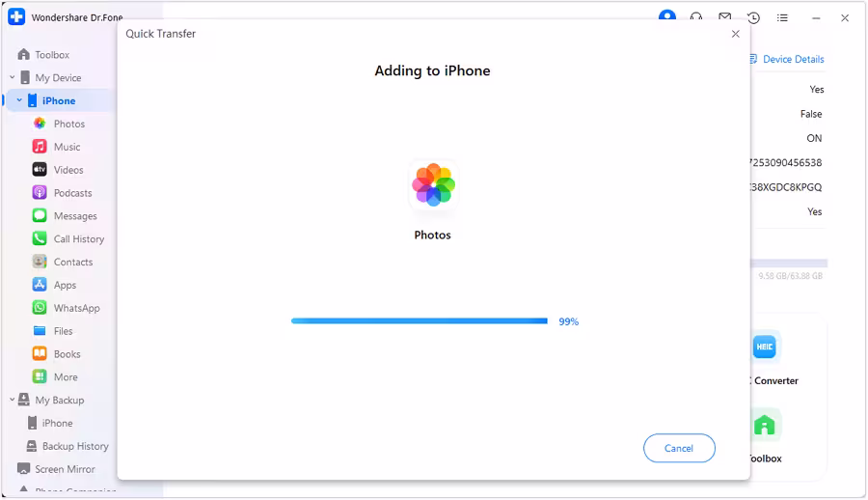The image size is (868, 500).
Task: Collapse the My Backup section
Action: coord(13,401)
